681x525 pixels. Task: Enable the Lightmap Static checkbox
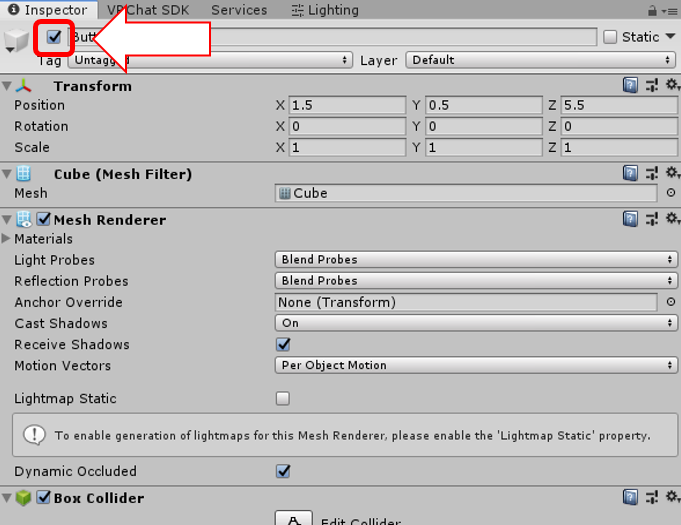(283, 398)
